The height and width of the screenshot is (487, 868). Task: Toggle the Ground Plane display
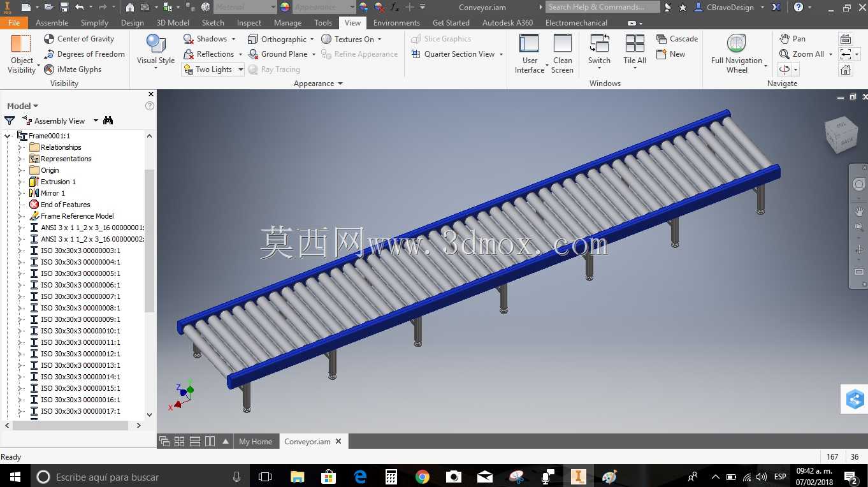pos(278,54)
